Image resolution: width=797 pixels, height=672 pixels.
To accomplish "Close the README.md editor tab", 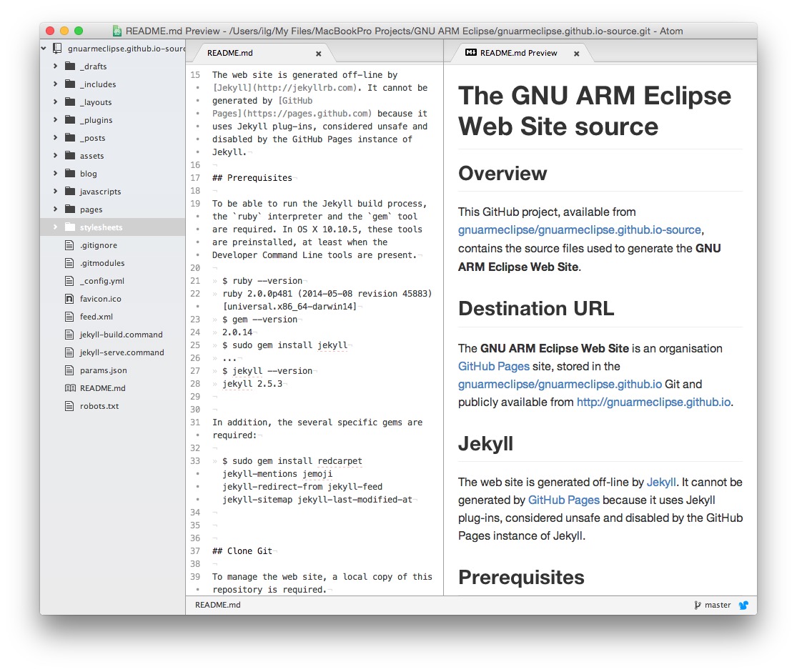I will pyautogui.click(x=319, y=54).
